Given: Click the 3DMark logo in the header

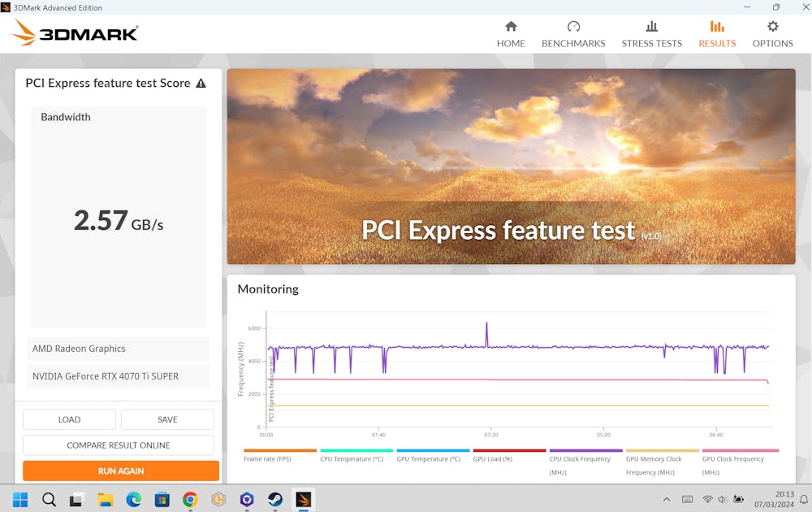Looking at the screenshot, I should point(75,33).
